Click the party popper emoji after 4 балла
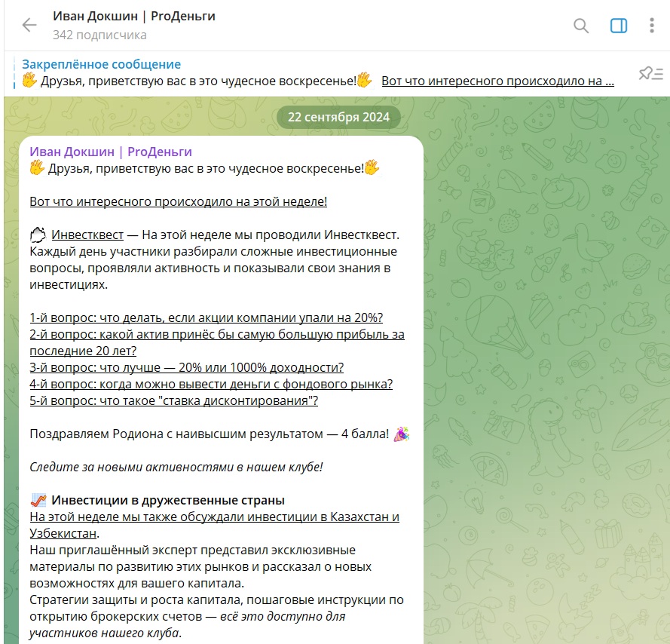 [401, 434]
